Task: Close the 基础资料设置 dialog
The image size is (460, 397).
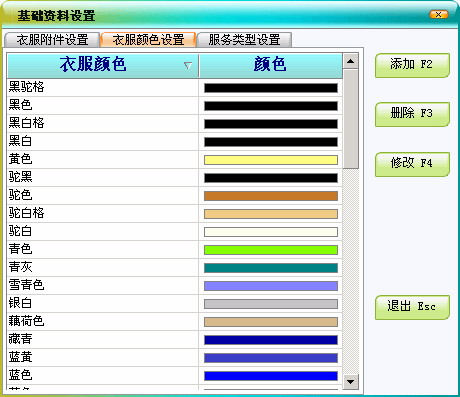Action: coord(439,14)
